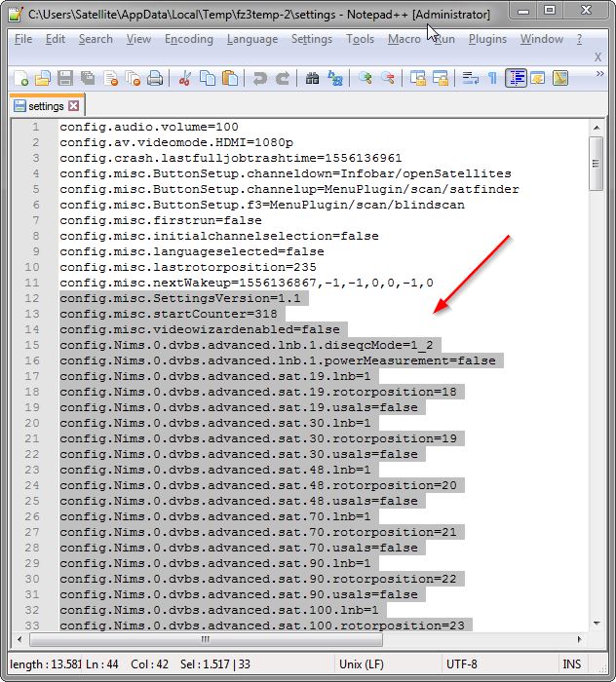The width and height of the screenshot is (616, 682).
Task: Click the Document Map toolbar icon
Action: tap(560, 79)
